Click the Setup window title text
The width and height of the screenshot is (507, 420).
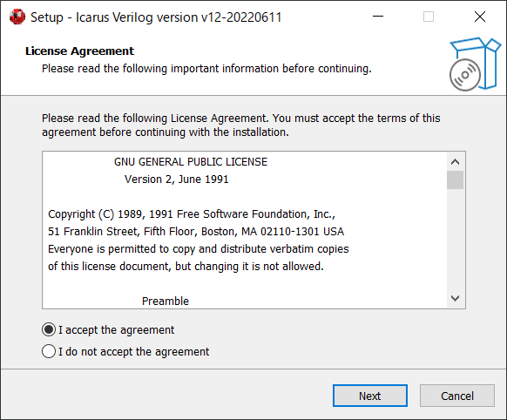(156, 17)
